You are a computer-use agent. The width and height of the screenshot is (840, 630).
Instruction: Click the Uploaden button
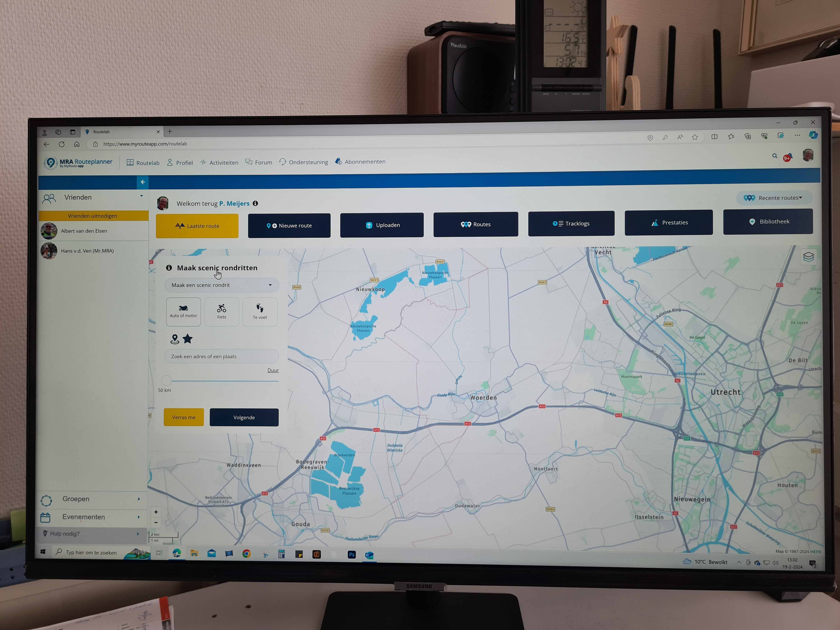[x=382, y=225]
